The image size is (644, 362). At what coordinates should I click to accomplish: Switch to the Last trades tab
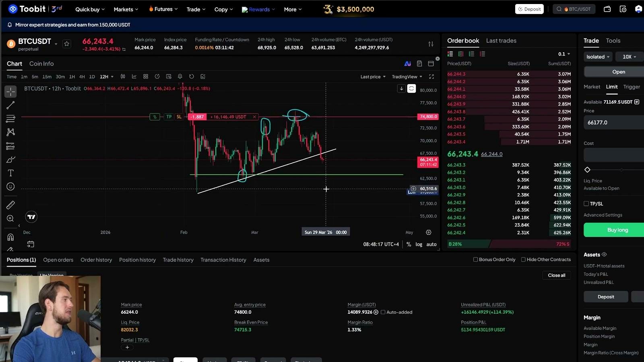tap(501, 41)
